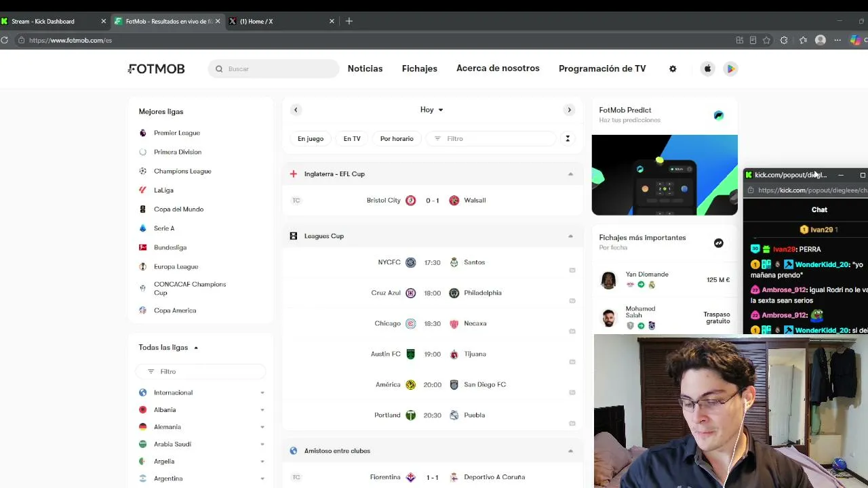Click the Fichajes más importantes transfer icon
868x488 pixels.
pos(719,243)
